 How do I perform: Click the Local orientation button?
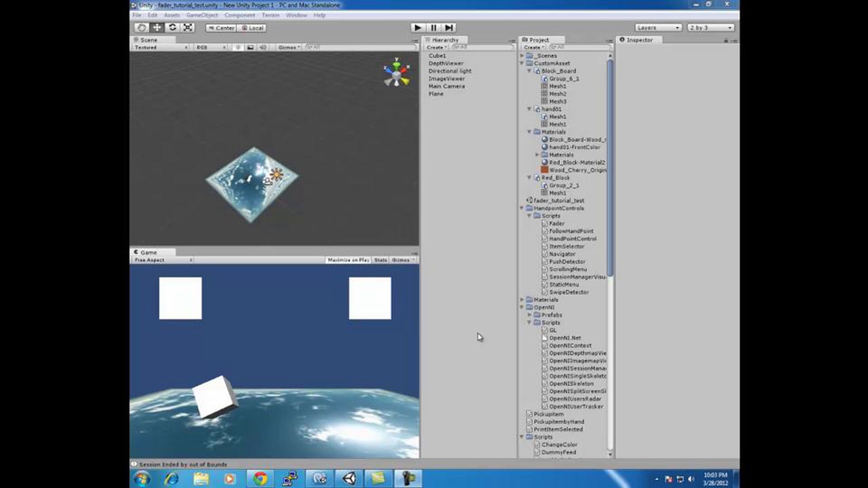252,28
